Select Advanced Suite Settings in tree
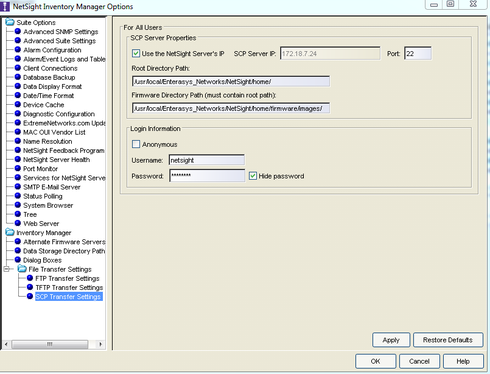 click(x=59, y=41)
